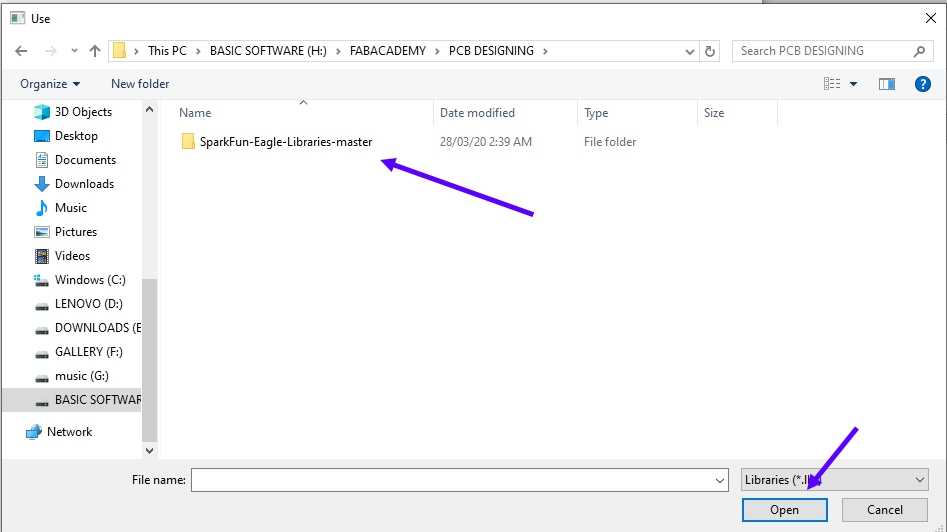Image resolution: width=947 pixels, height=532 pixels.
Task: Select SparkFun-Eagle-Libraries-master folder
Action: (286, 142)
